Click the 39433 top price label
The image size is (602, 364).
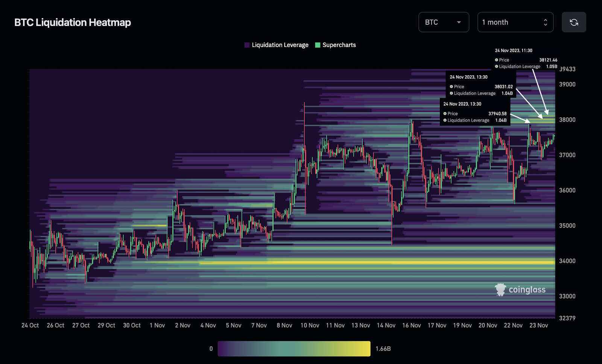click(567, 69)
